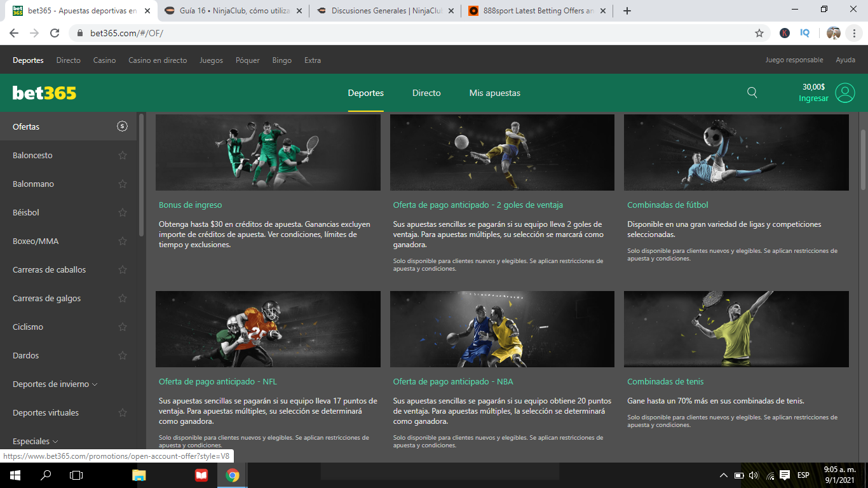Screen dimensions: 868x488
Task: Switch to Deportes tab in green header
Action: click(x=366, y=93)
